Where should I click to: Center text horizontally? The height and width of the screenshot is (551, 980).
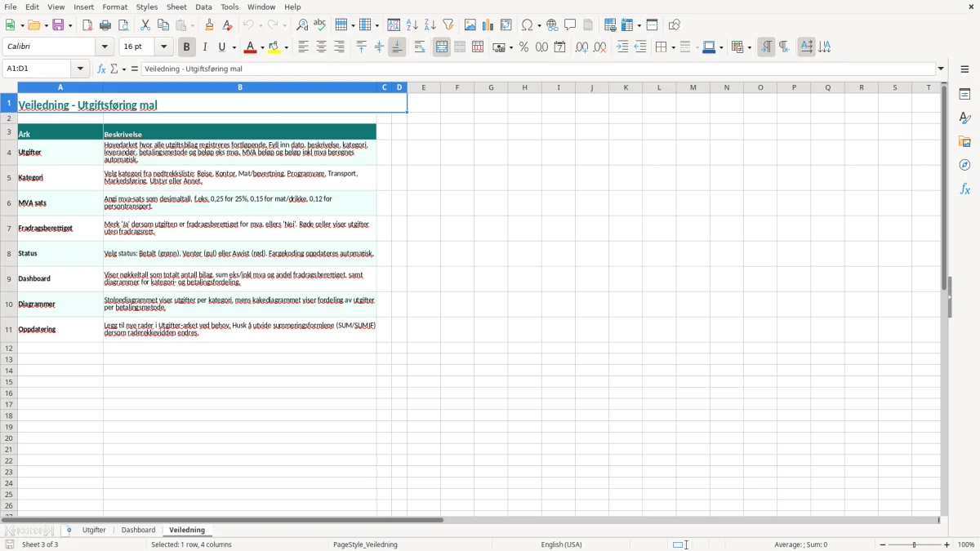(x=322, y=47)
